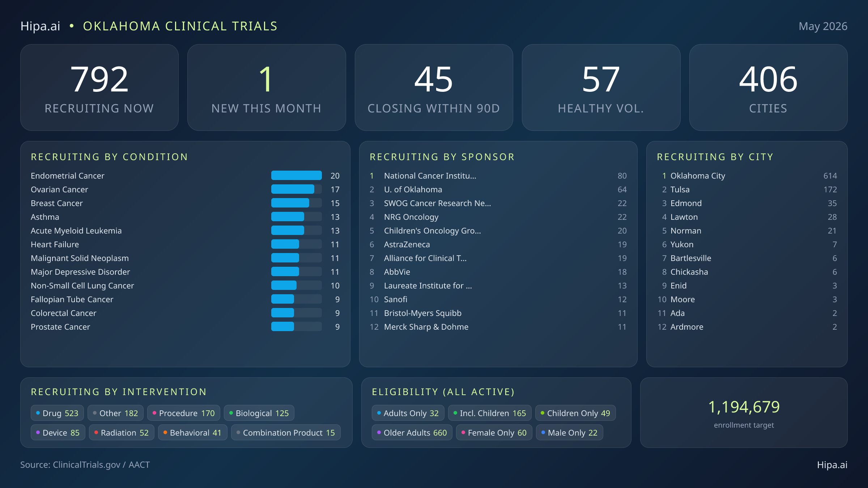Select Children's Oncology Gro... sponsor
Image resolution: width=868 pixels, height=488 pixels.
coord(498,231)
